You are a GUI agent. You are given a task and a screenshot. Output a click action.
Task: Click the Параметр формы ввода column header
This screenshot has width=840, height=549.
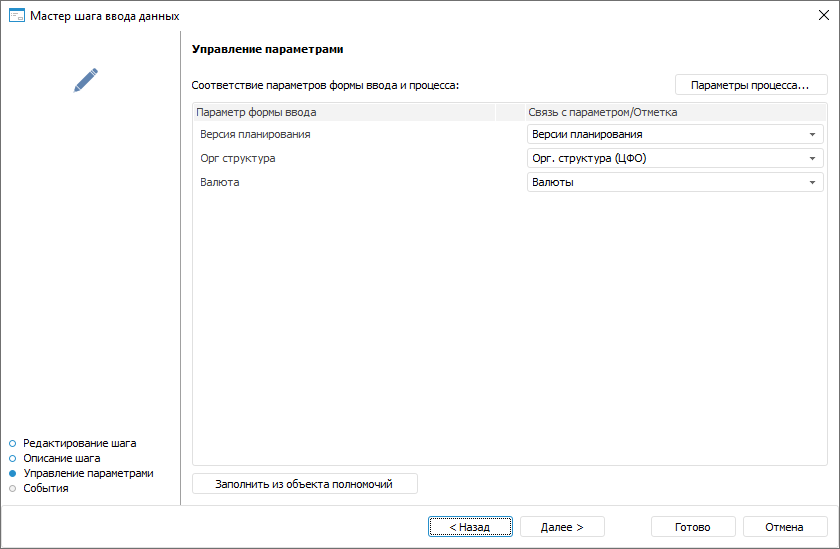[x=343, y=112]
